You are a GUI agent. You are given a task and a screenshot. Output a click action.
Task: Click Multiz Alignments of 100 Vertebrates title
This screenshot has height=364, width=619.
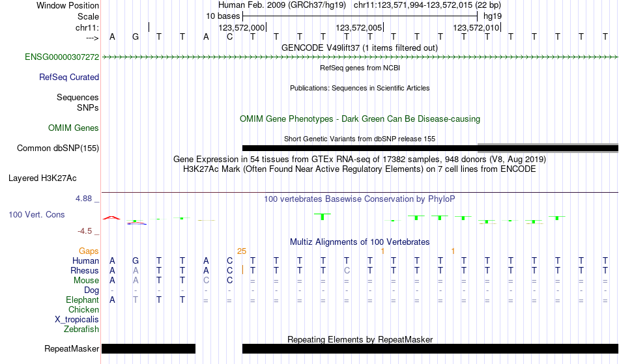360,242
